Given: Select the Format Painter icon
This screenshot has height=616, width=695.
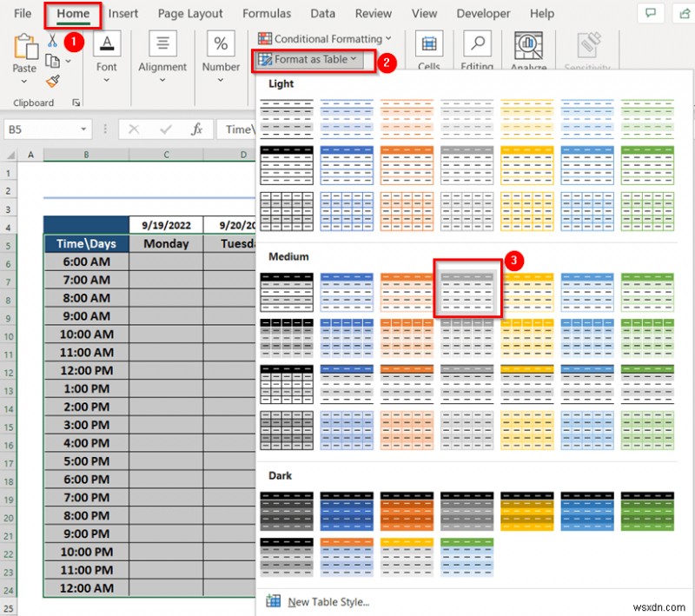Looking at the screenshot, I should [x=53, y=81].
